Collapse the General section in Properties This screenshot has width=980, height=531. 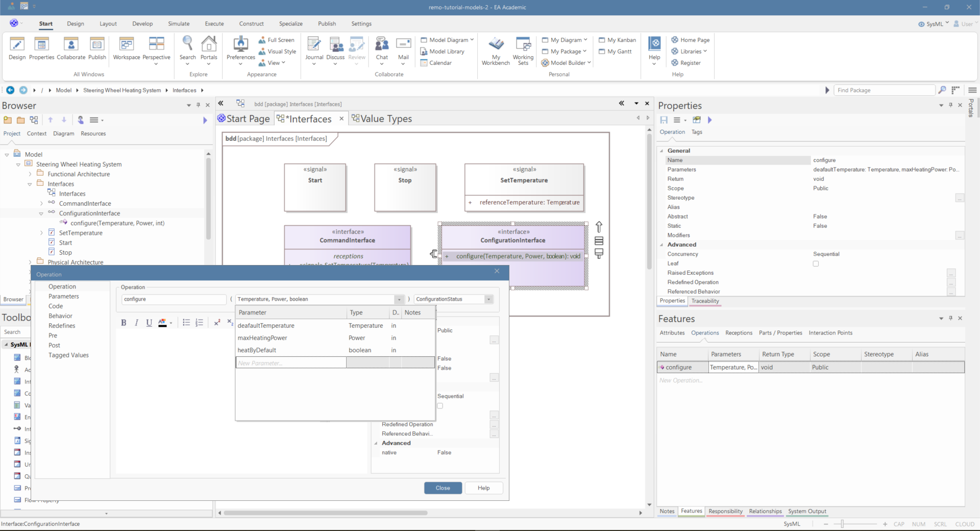point(661,151)
